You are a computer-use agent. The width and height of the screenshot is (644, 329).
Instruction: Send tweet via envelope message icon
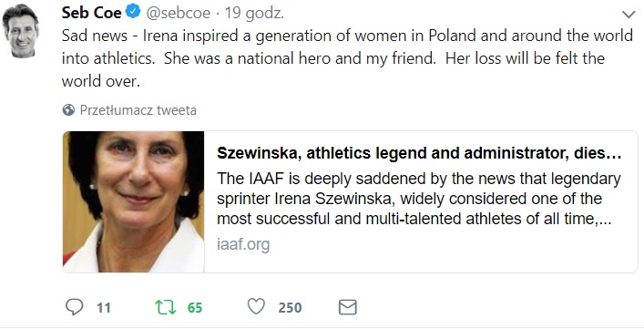click(347, 307)
